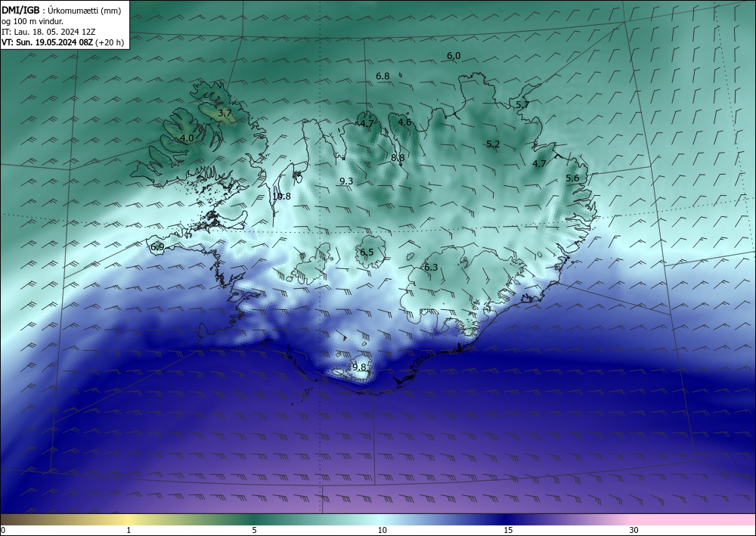This screenshot has width=756, height=536.
Task: Click the 6.3 value on Vatnajökull glacier
Action: [x=431, y=267]
